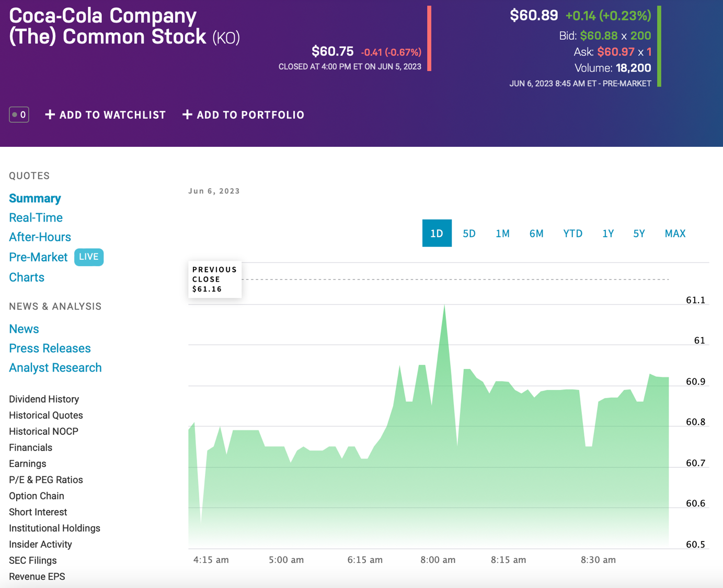Click the comment count box showing 0
This screenshot has width=723, height=588.
coord(19,114)
